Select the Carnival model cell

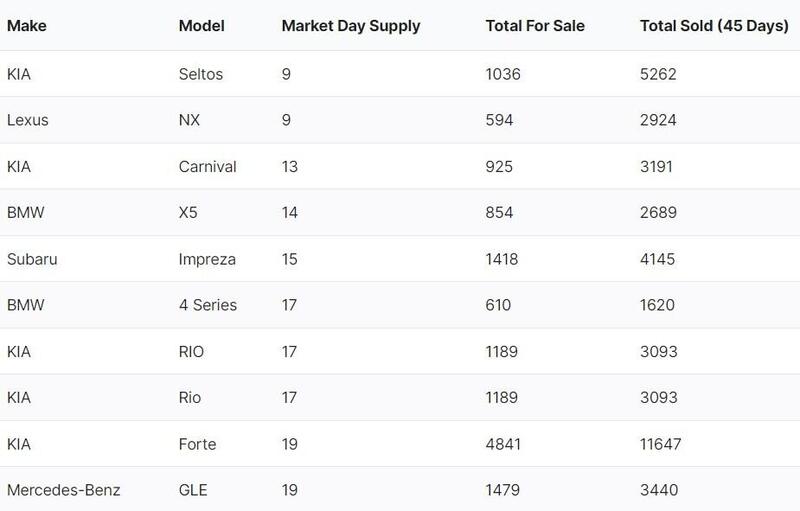pyautogui.click(x=207, y=166)
